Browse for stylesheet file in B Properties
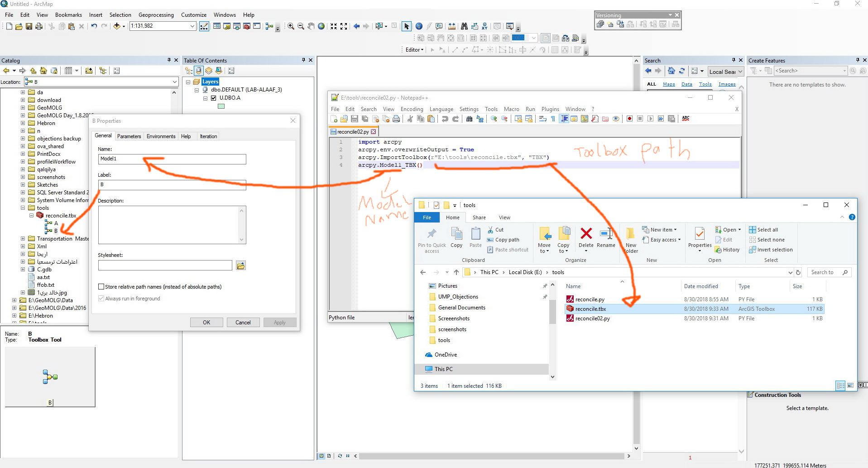Viewport: 868px width, 468px height. click(240, 265)
